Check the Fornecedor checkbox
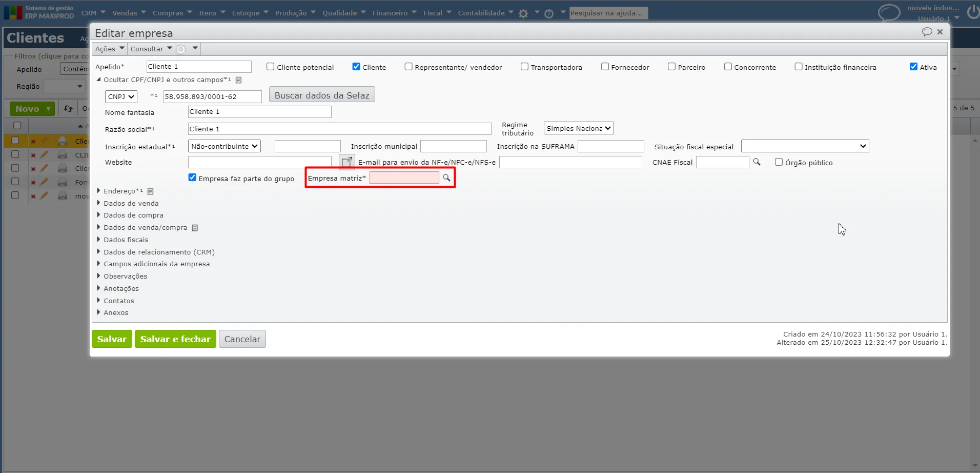Image resolution: width=980 pixels, height=473 pixels. point(605,67)
